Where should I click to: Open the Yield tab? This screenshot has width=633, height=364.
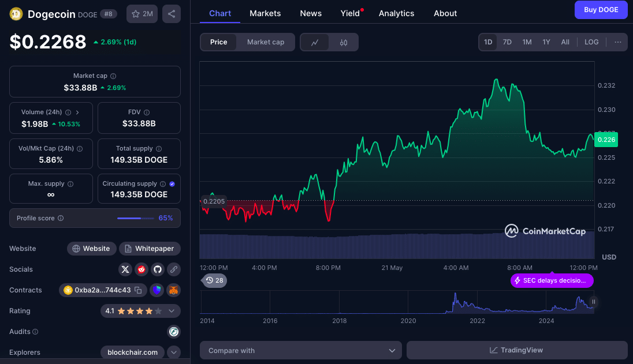click(350, 13)
